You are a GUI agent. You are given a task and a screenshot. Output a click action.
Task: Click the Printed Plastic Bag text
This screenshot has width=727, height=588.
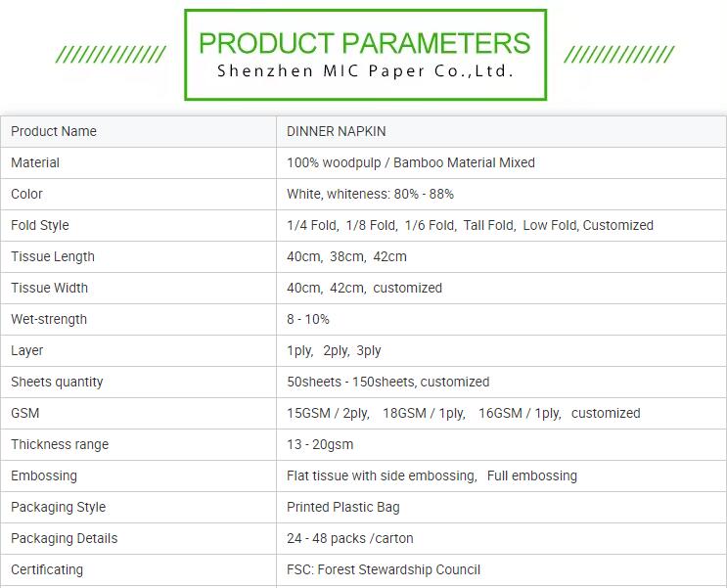click(x=343, y=507)
